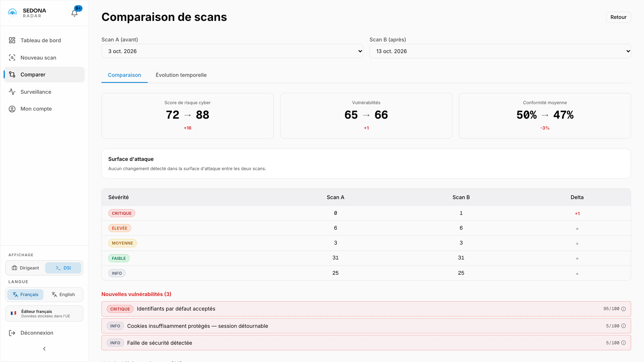Click the Surveillance pulse icon
This screenshot has width=644, height=362.
12,92
